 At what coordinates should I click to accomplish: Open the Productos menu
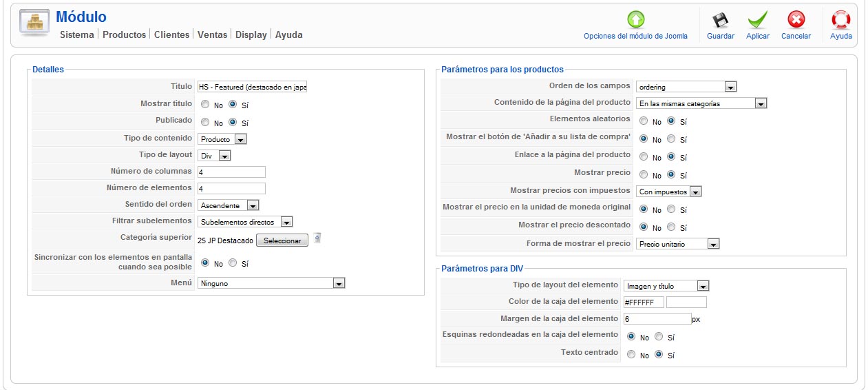point(124,34)
